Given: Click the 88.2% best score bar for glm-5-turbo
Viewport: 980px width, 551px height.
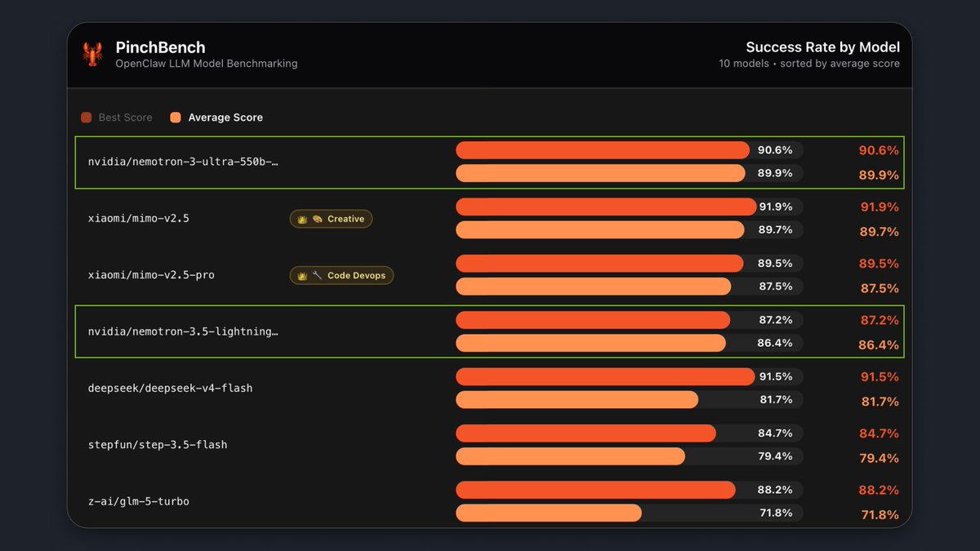Looking at the screenshot, I should point(595,490).
